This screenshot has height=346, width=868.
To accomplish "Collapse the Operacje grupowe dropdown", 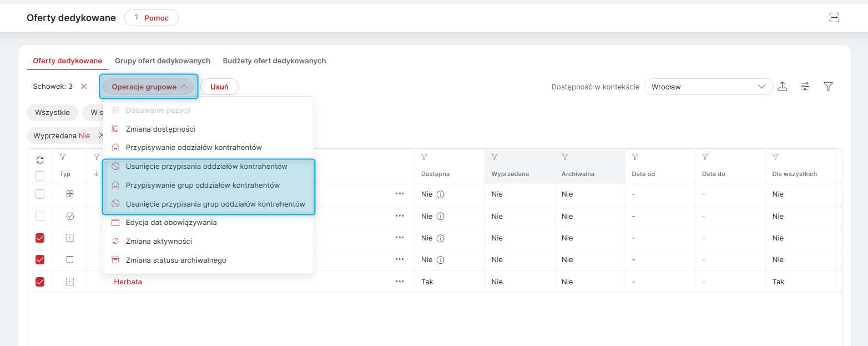I will (149, 87).
